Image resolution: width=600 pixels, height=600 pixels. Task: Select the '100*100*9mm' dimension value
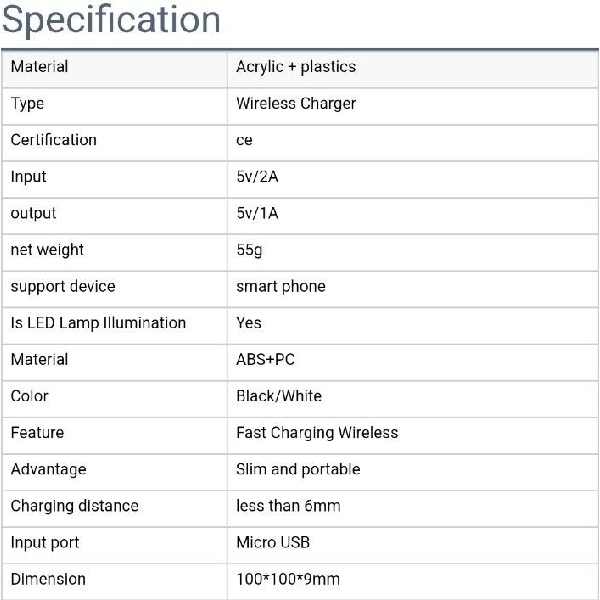(287, 579)
